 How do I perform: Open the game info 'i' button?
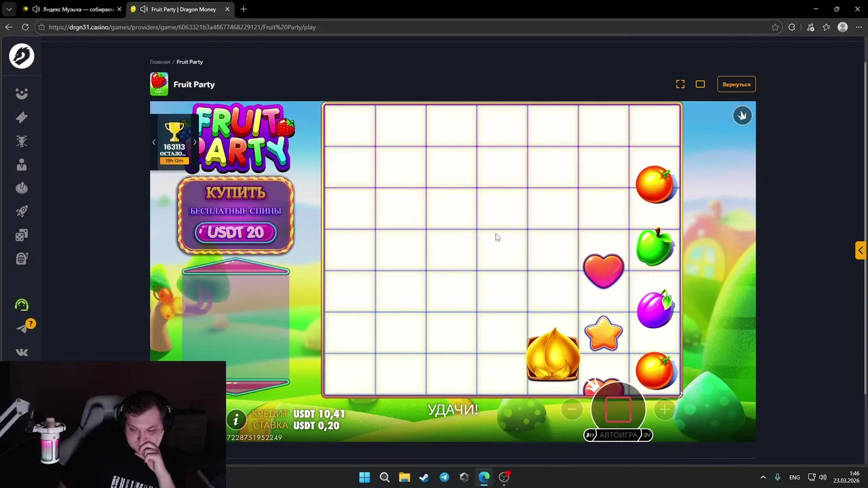click(235, 420)
